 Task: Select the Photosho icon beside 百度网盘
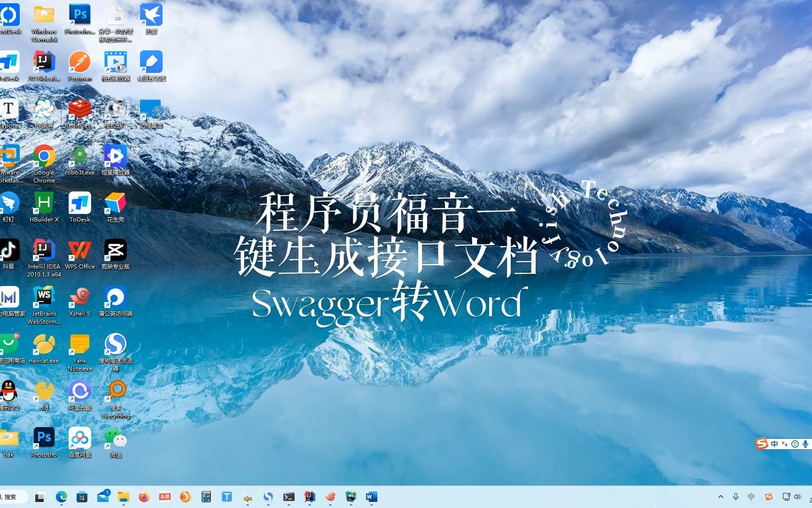point(44,443)
